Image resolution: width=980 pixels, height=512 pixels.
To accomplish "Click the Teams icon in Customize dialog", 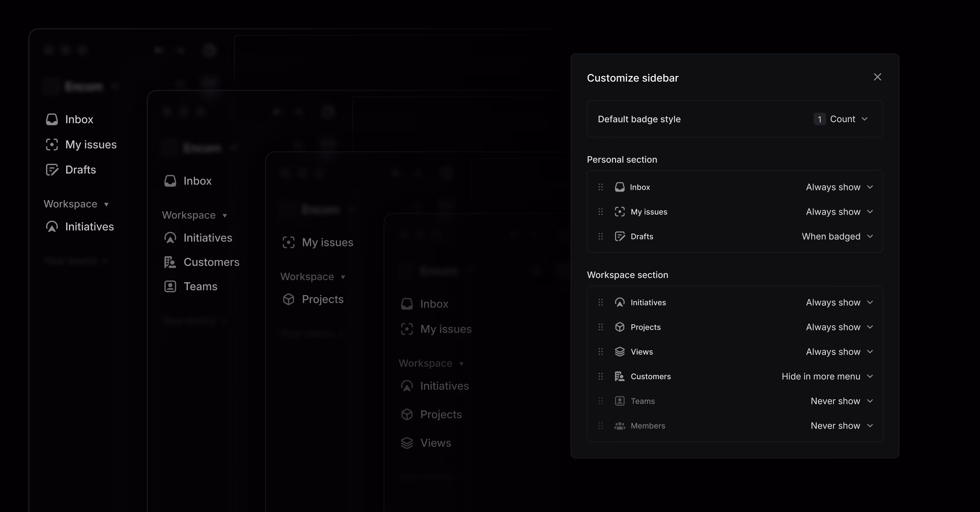I will coord(620,401).
